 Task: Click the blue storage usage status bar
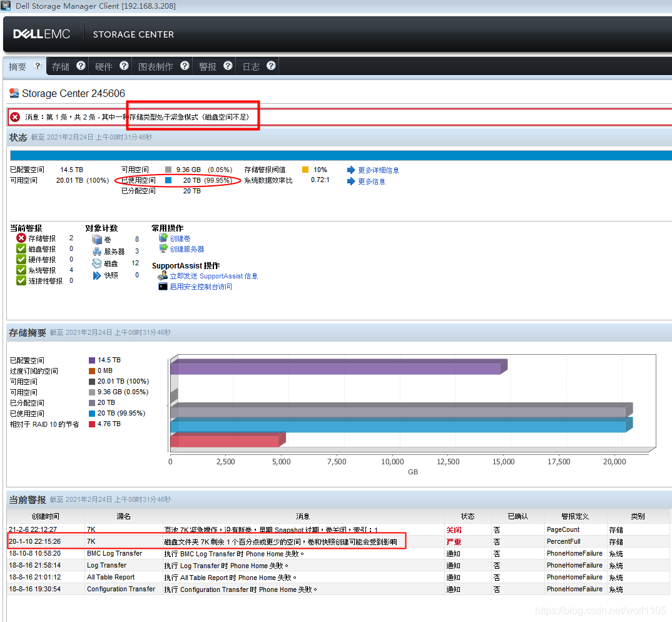(x=341, y=155)
